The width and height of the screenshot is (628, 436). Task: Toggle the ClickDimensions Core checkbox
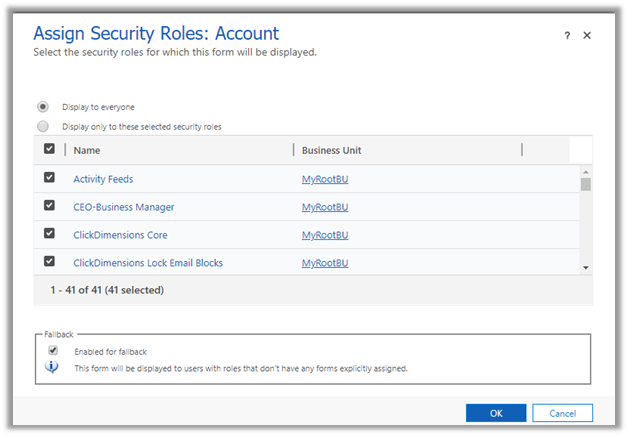(x=50, y=235)
